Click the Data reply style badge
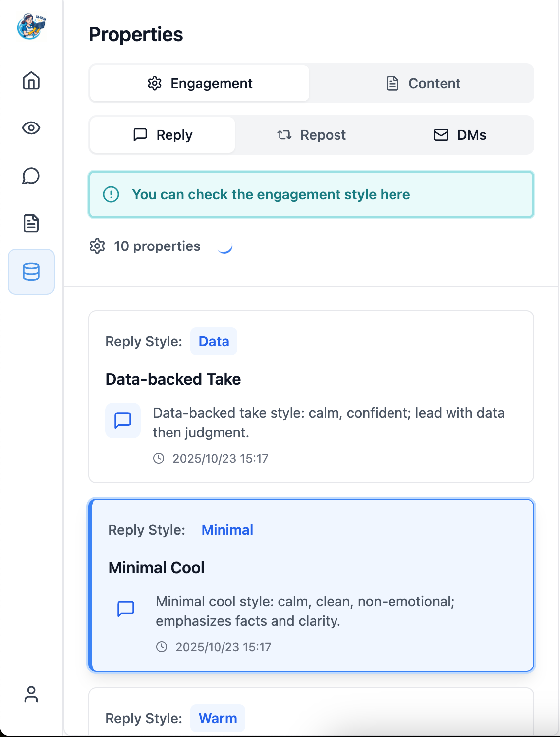This screenshot has height=737, width=560. click(x=214, y=341)
